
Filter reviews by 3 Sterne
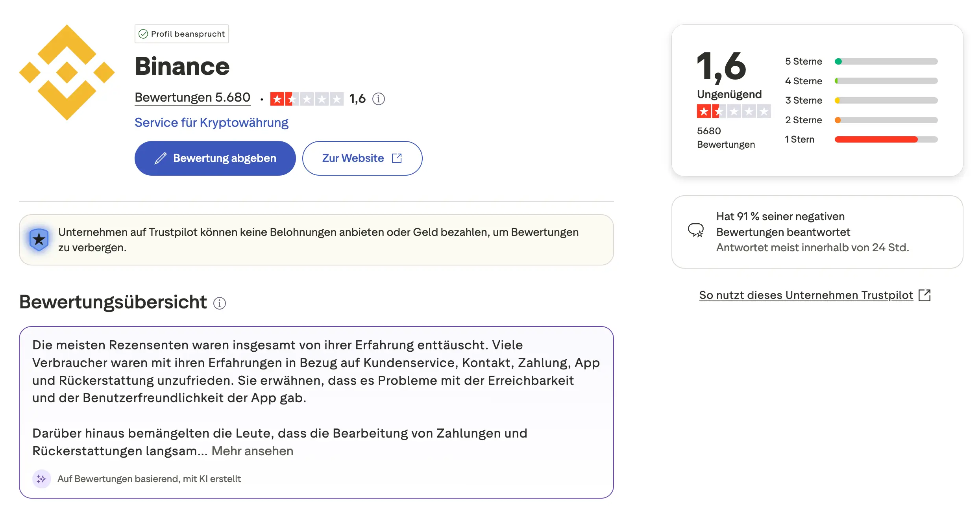click(803, 100)
